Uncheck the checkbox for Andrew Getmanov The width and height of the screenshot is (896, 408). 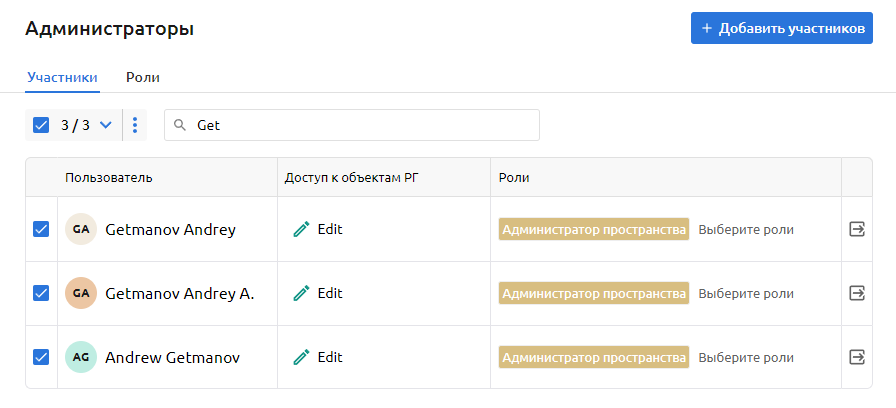coord(41,357)
